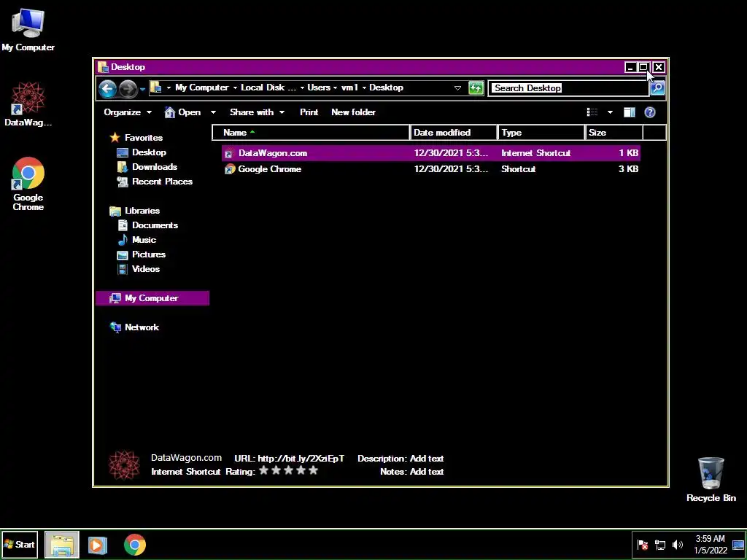Toggle the preview pane icon

(630, 112)
